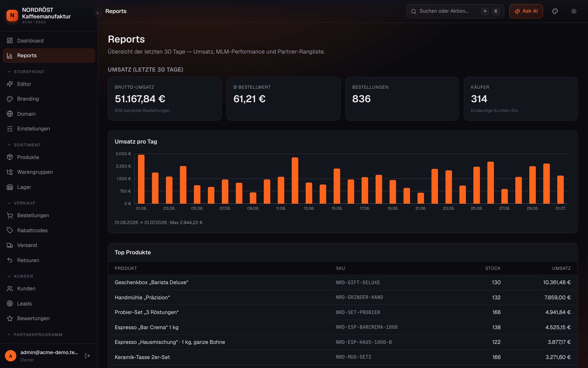Open the Domain globe icon
The width and height of the screenshot is (588, 368).
click(10, 114)
